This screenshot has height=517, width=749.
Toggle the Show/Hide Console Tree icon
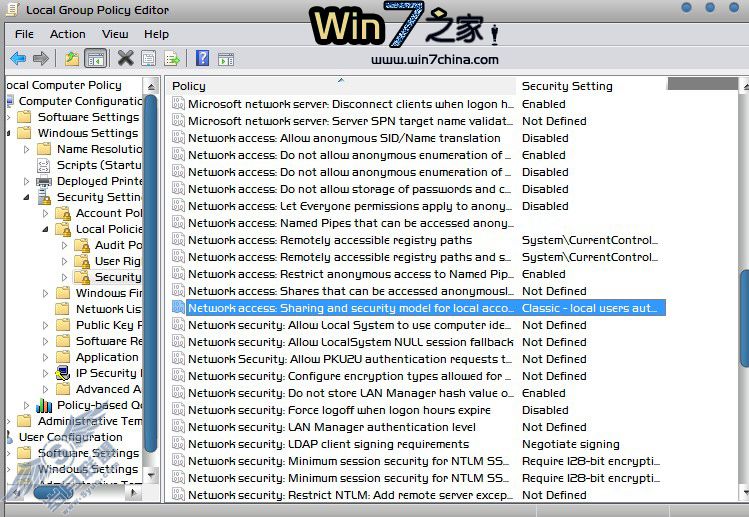click(95, 59)
